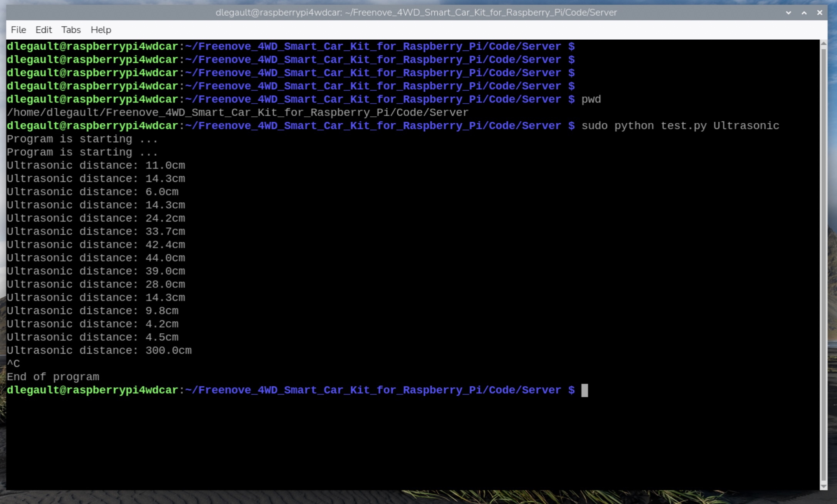837x504 pixels.
Task: Minimize the terminal window
Action: click(x=788, y=13)
